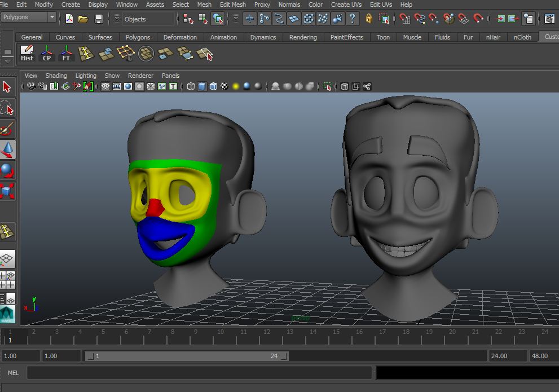This screenshot has width=559, height=392.
Task: Toggle snap to grids magnet
Action: 404,19
